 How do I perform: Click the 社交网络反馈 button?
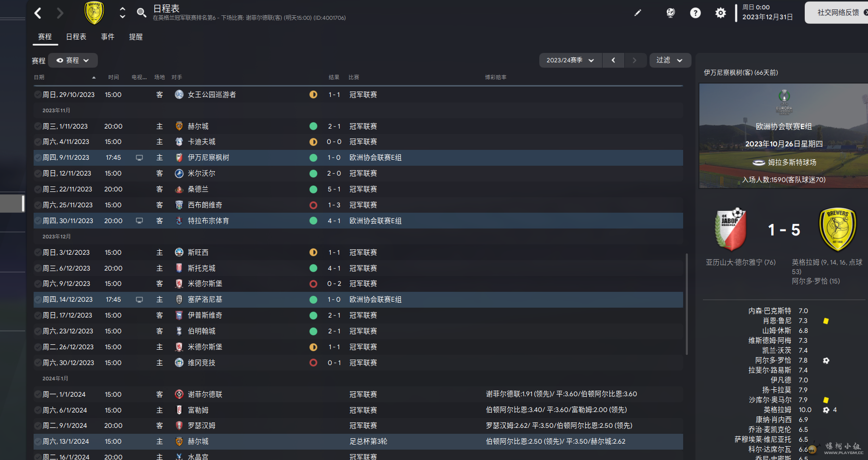click(838, 12)
